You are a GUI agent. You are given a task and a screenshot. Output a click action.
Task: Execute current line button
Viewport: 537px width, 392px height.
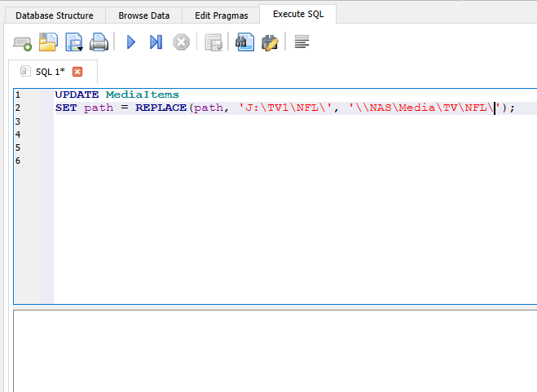click(156, 42)
